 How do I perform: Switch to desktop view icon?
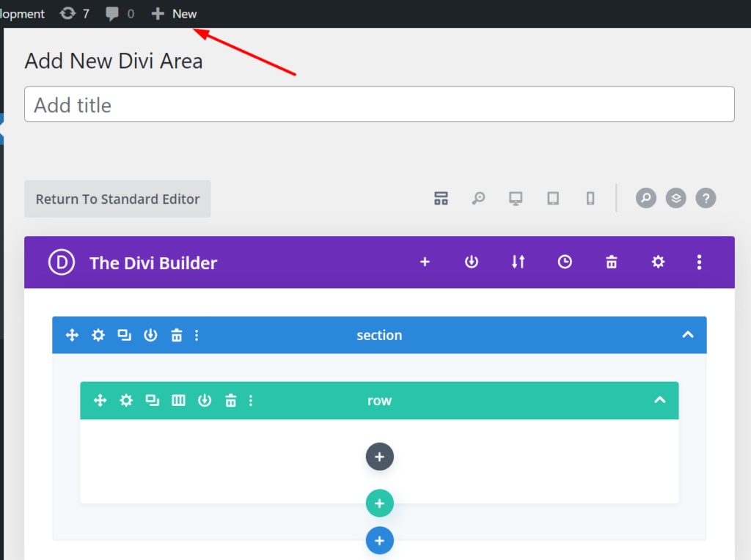(516, 198)
